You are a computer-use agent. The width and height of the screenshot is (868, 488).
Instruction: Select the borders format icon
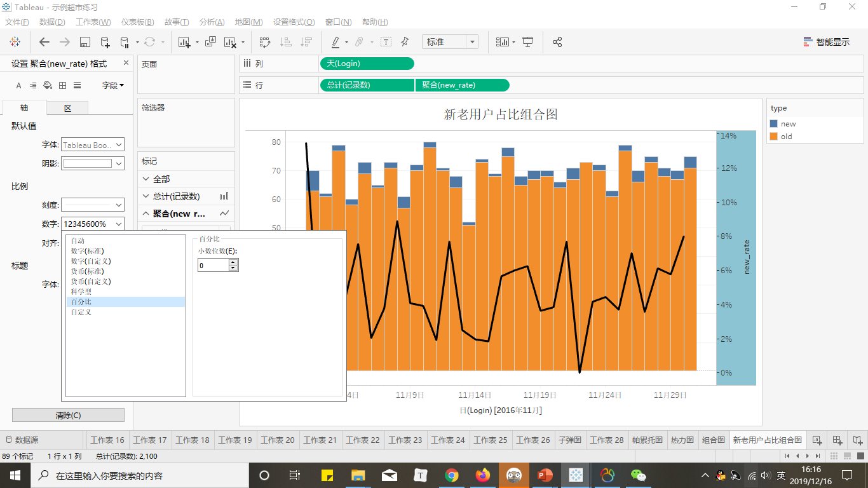[x=62, y=85]
